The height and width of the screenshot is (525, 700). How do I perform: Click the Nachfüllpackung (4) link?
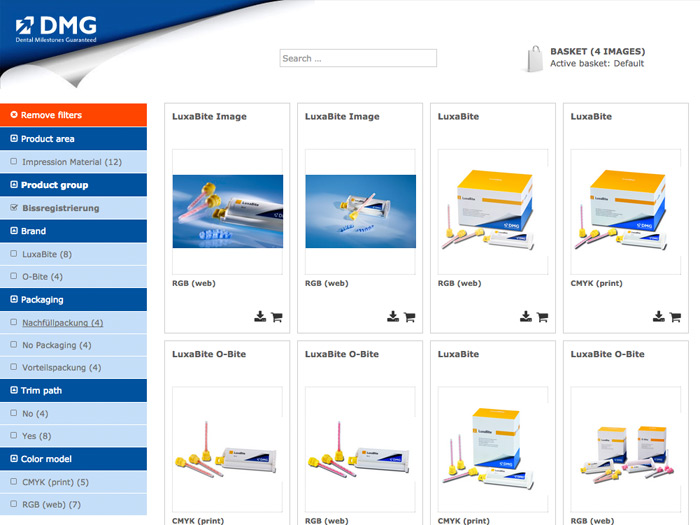point(62,323)
